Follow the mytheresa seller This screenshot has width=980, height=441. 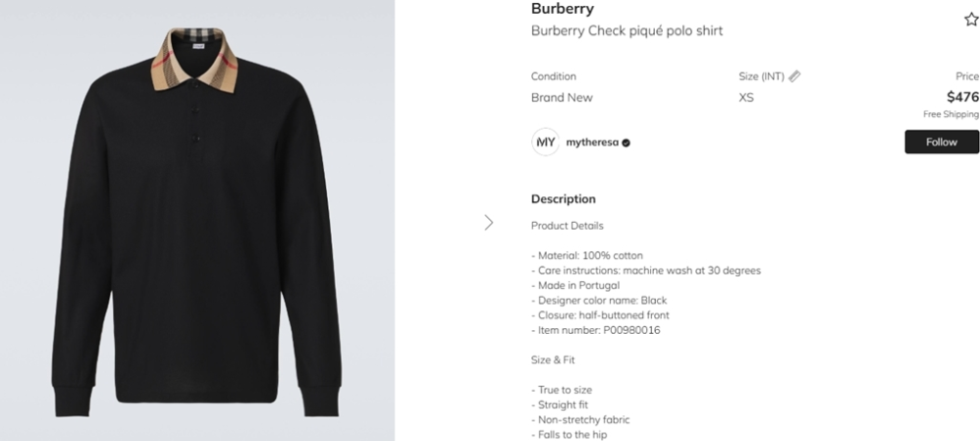[941, 141]
